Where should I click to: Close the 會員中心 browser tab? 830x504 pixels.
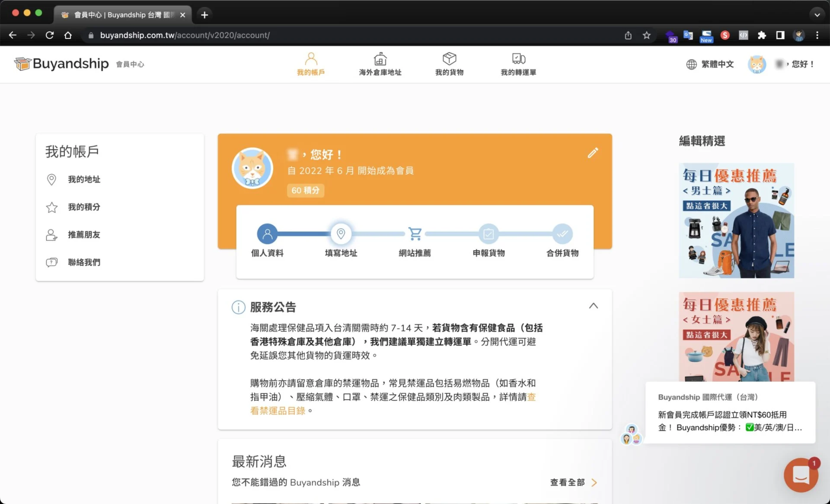point(182,15)
